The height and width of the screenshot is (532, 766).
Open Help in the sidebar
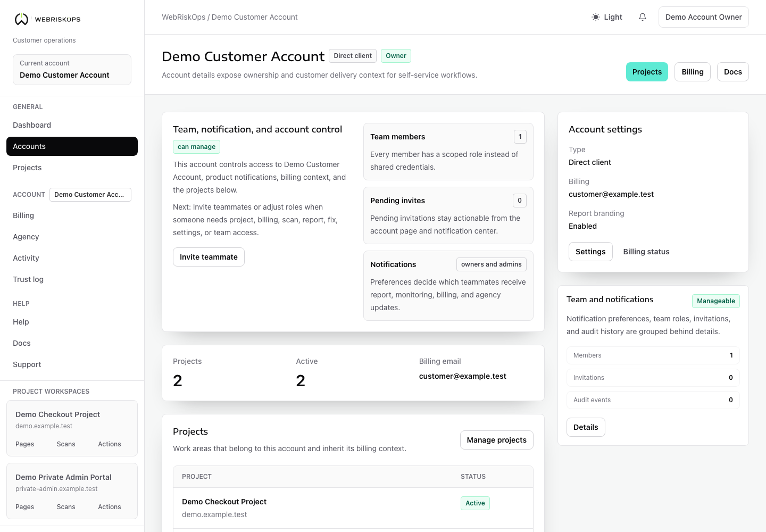[x=72, y=322]
